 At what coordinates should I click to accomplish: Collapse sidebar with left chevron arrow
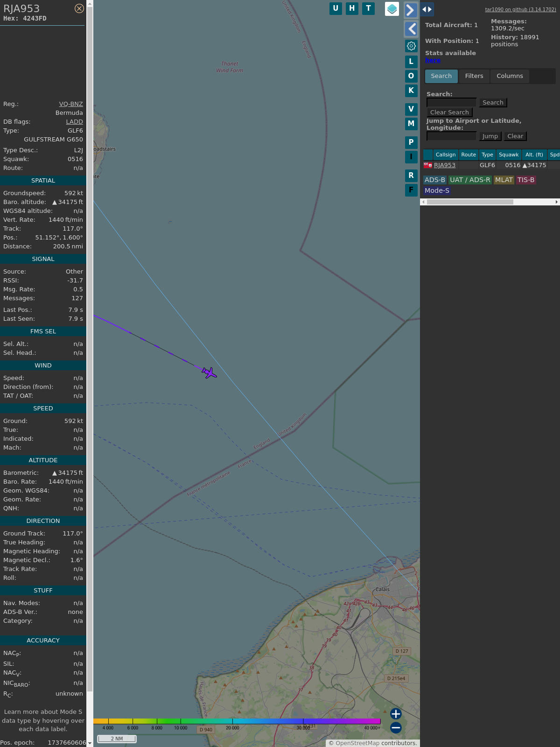[x=411, y=29]
